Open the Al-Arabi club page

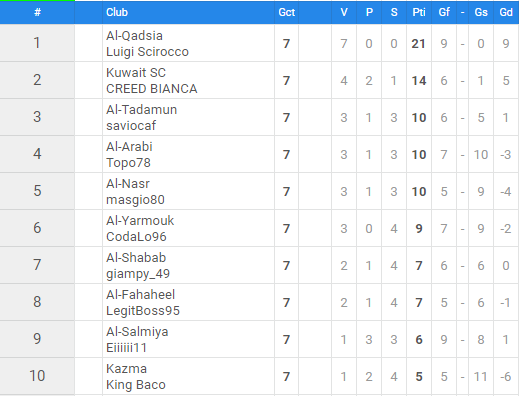pyautogui.click(x=129, y=147)
